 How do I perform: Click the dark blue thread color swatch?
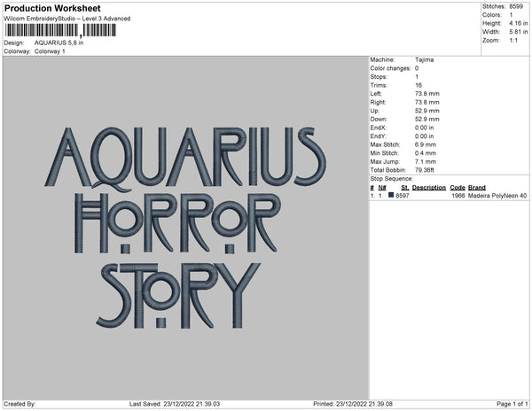click(391, 195)
